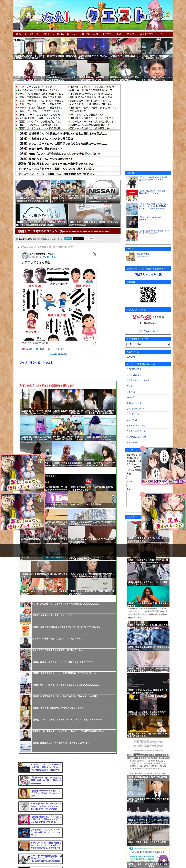Click the 154件の返信を読む button

point(59,354)
